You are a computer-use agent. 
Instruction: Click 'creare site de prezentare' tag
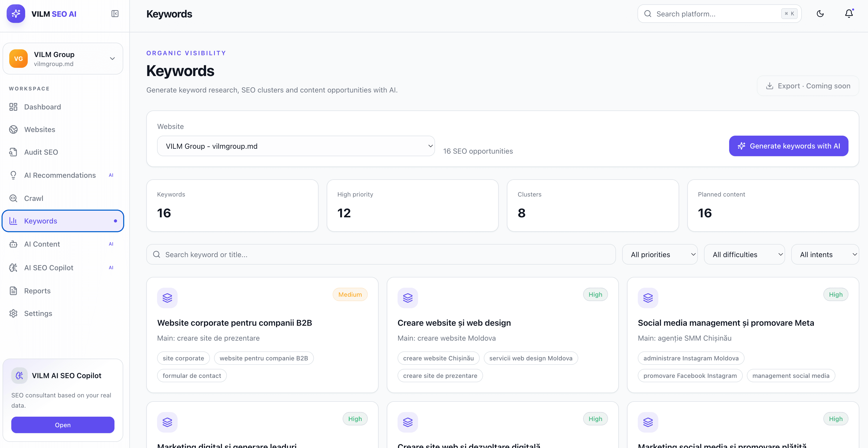coord(440,376)
